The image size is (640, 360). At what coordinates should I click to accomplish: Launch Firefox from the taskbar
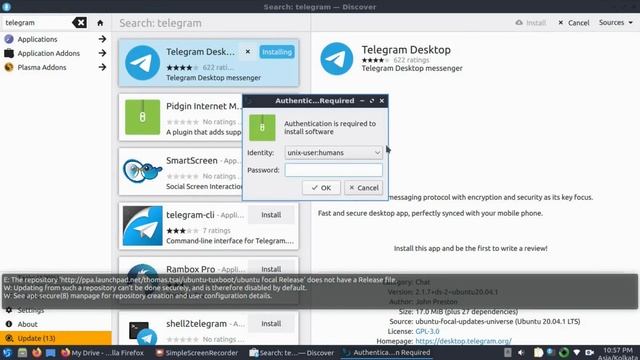37,353
